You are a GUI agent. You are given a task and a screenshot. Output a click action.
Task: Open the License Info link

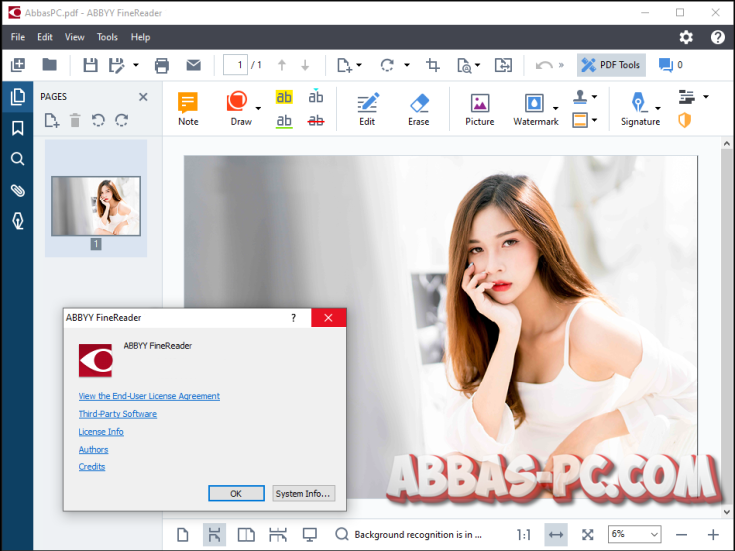click(x=101, y=432)
